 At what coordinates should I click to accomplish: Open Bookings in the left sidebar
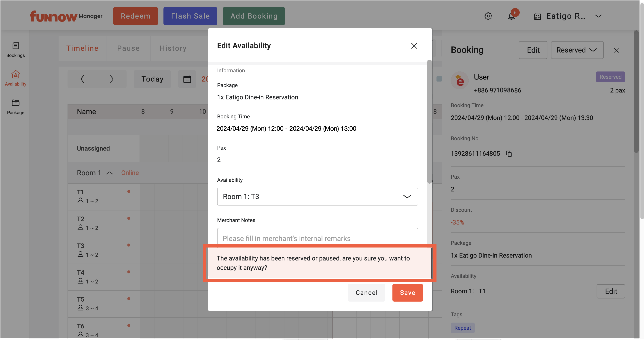coord(15,50)
